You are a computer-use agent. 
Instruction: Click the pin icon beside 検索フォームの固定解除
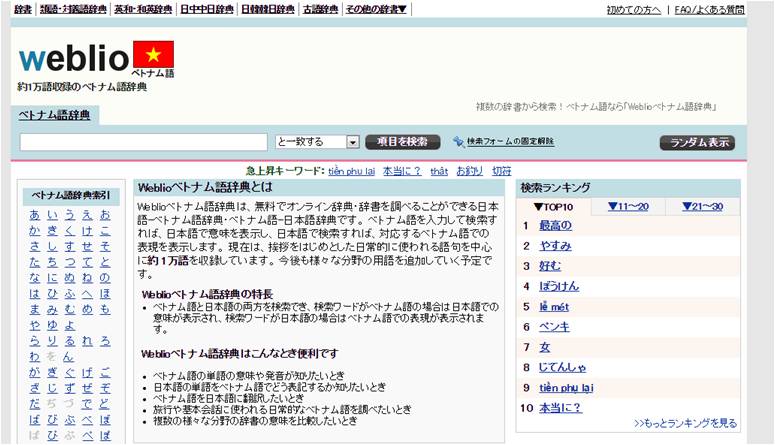[x=458, y=142]
